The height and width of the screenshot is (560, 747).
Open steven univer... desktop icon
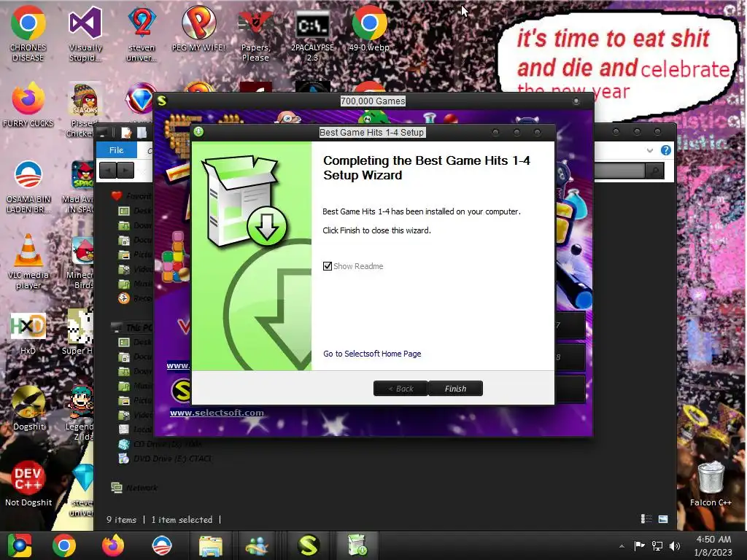click(x=142, y=34)
